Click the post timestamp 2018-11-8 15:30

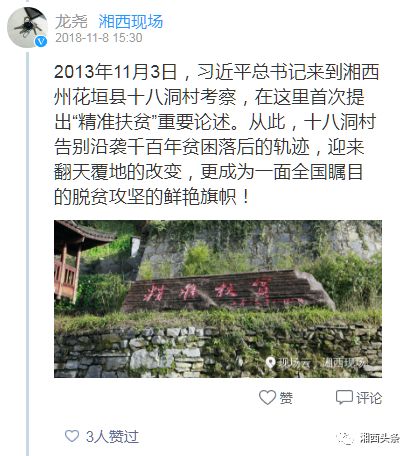pos(99,38)
